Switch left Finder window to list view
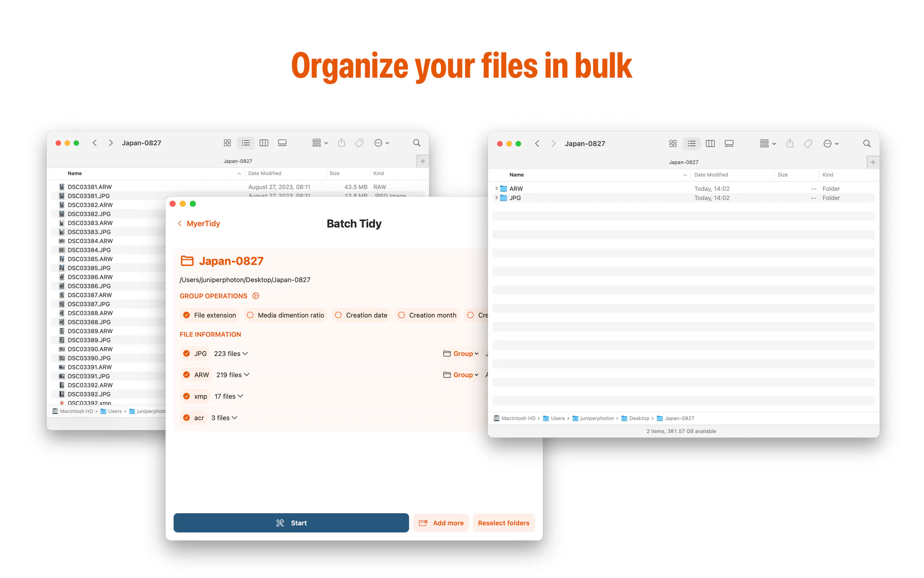The width and height of the screenshot is (924, 578). click(x=245, y=143)
